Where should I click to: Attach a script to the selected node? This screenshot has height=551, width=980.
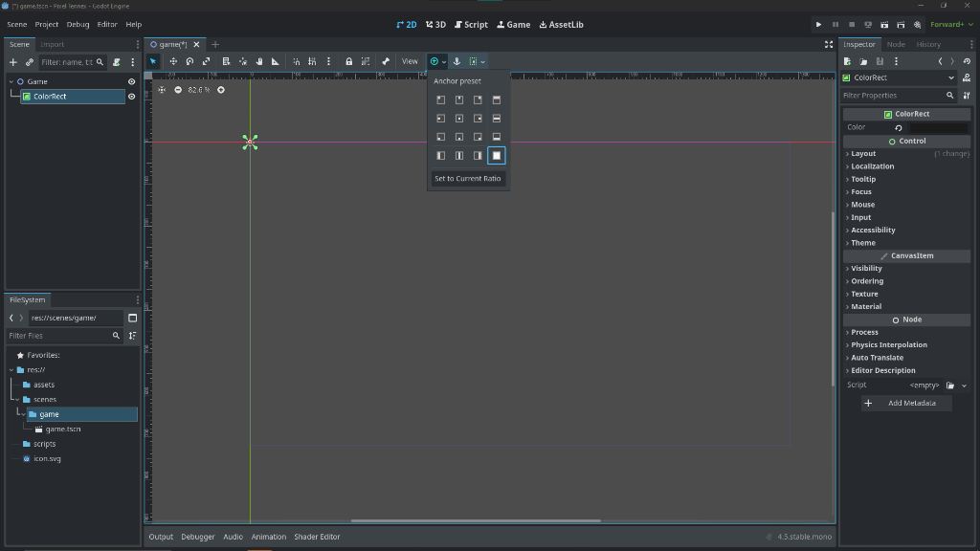tap(116, 62)
